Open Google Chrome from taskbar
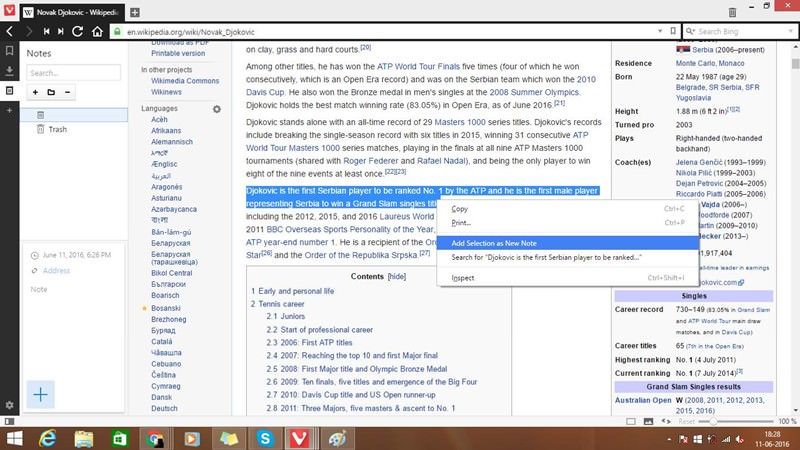 tap(155, 438)
